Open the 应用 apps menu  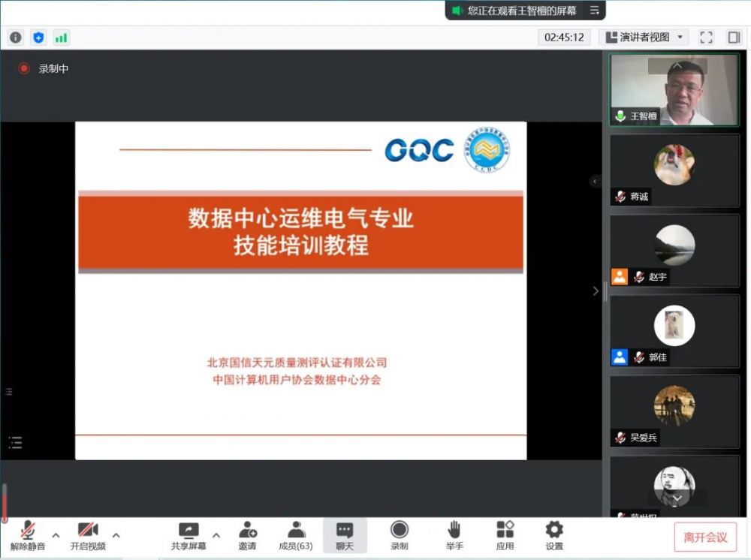pyautogui.click(x=505, y=535)
